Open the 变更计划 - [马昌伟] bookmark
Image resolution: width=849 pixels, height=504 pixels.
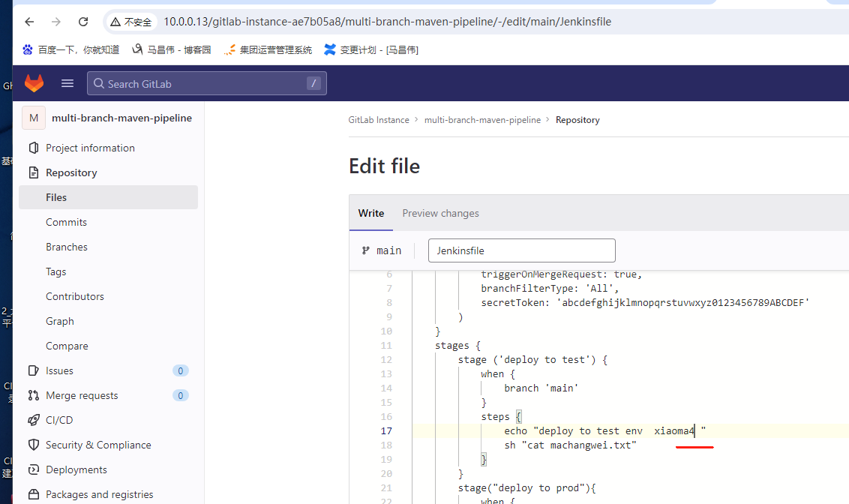pos(371,49)
